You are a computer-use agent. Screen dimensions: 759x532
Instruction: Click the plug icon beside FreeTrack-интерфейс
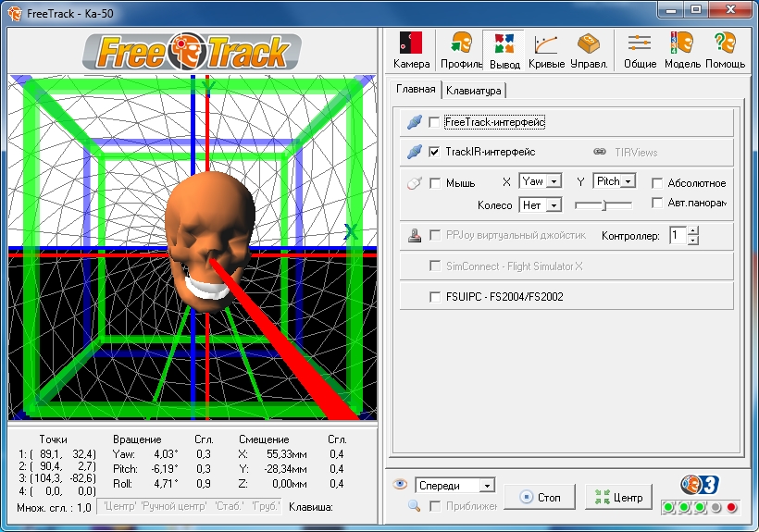pyautogui.click(x=414, y=122)
